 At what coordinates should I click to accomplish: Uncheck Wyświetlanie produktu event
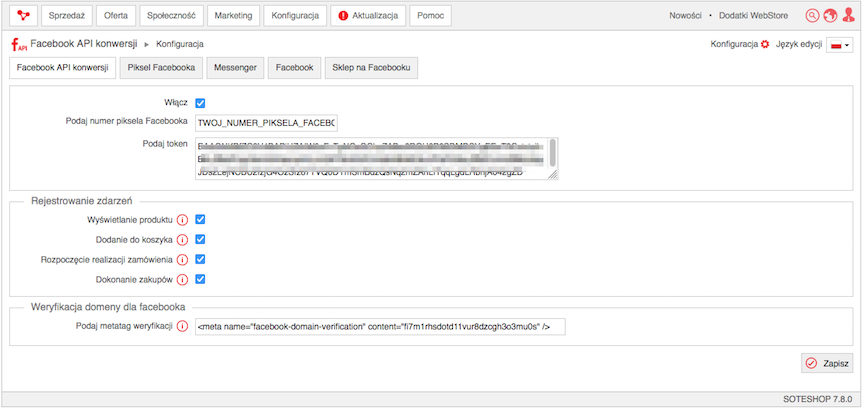(x=201, y=219)
